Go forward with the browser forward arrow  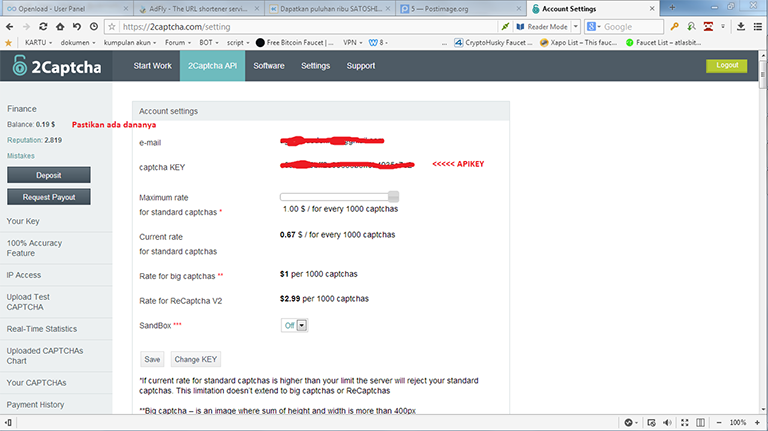(26, 26)
